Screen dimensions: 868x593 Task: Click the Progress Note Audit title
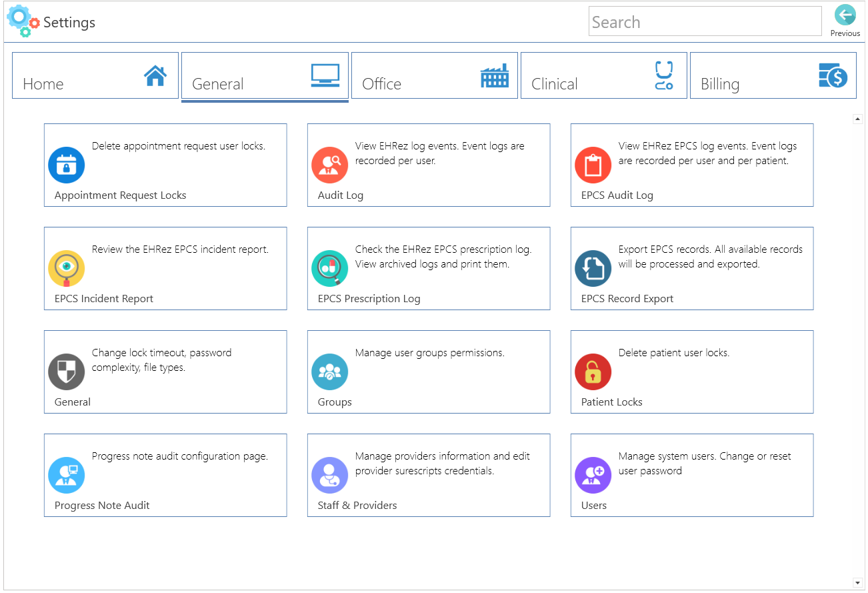(102, 506)
